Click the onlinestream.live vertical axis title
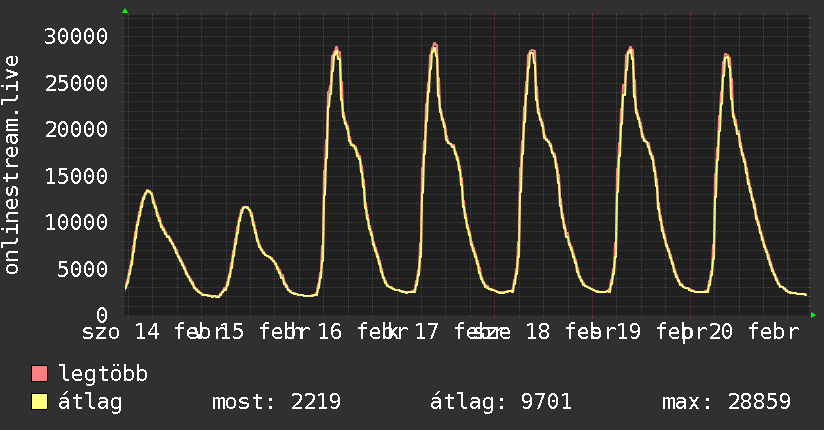Screen dimensions: 824x430 13,165
